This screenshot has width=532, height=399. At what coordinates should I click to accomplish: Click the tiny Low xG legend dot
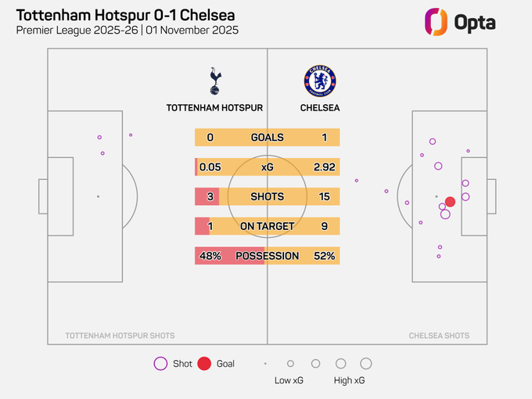coord(265,364)
